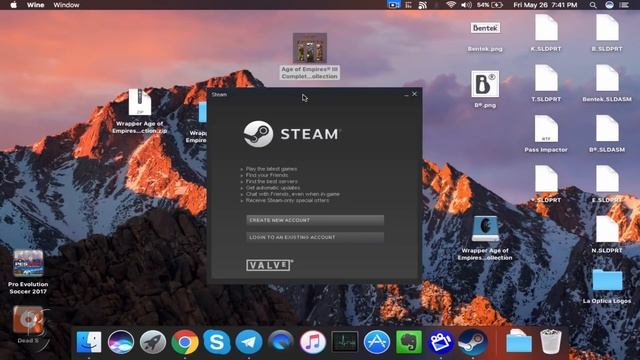Open Skype from the dock

(217, 342)
